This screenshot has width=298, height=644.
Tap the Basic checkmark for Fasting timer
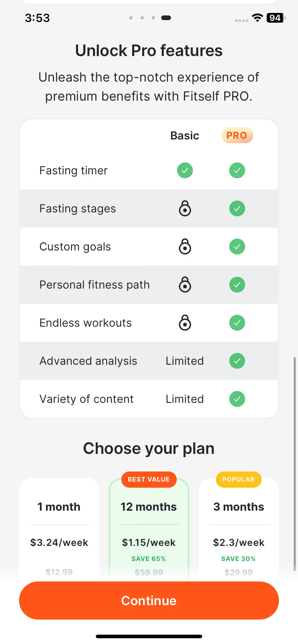(185, 170)
